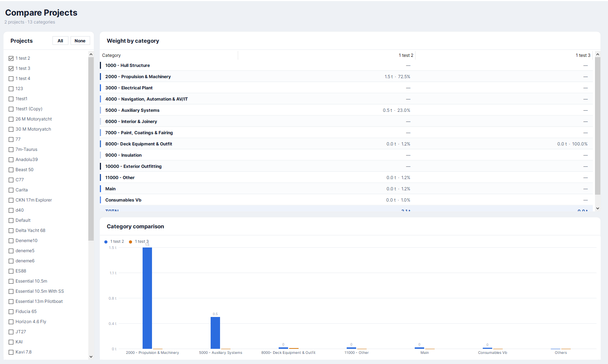Click the projects list scrollbar thumb

(x=91, y=149)
